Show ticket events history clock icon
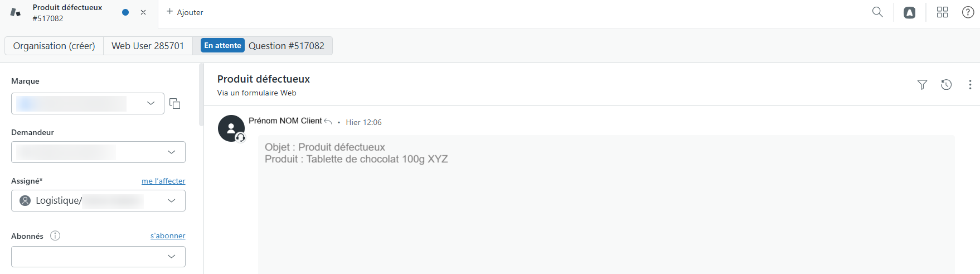 (x=946, y=85)
